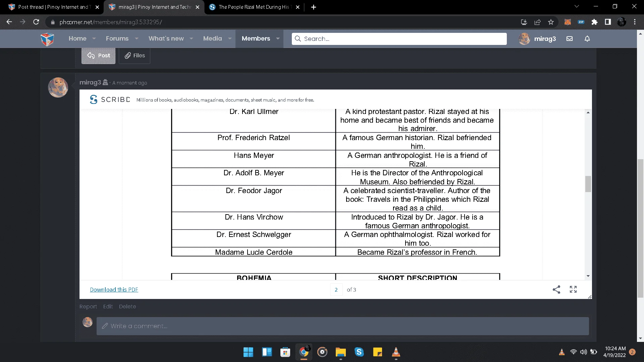Open What's new nav item
Screen dimensions: 644x362
coord(166,39)
